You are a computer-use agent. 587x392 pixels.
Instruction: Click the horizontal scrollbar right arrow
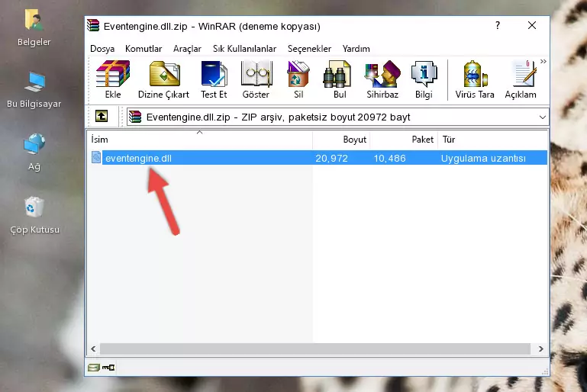click(540, 349)
